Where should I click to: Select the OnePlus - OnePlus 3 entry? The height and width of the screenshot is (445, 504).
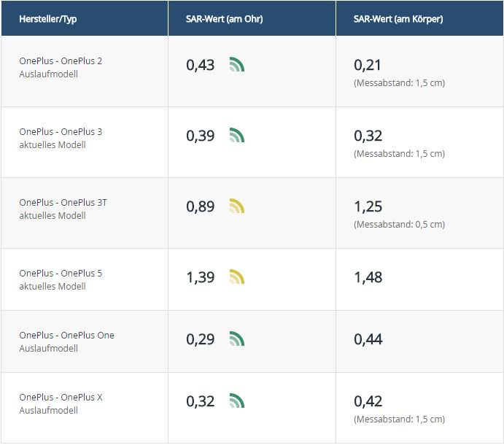pyautogui.click(x=61, y=131)
